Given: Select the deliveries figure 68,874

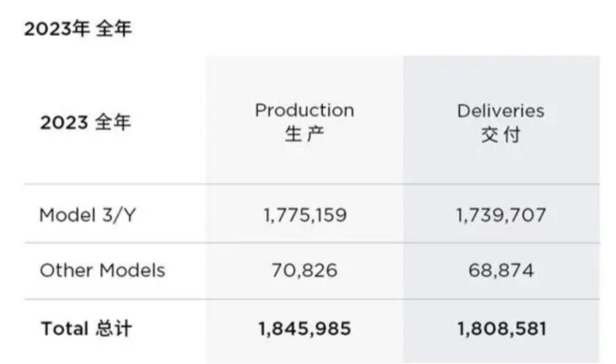Looking at the screenshot, I should tap(501, 270).
